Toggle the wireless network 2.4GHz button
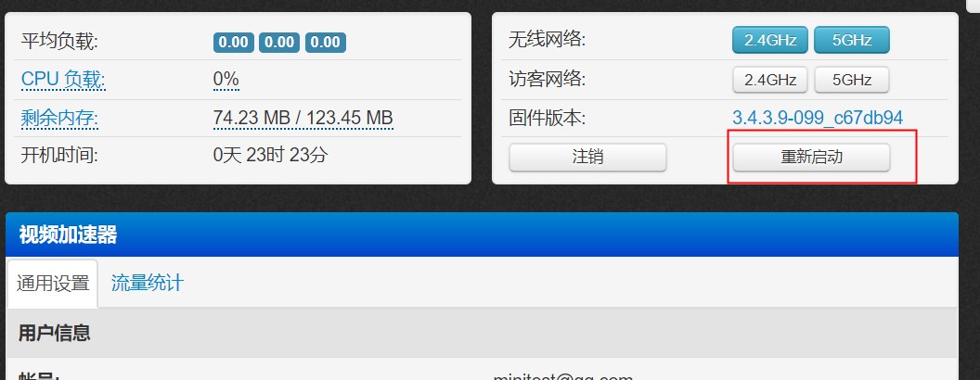Screen dimensions: 980x380 [770, 41]
